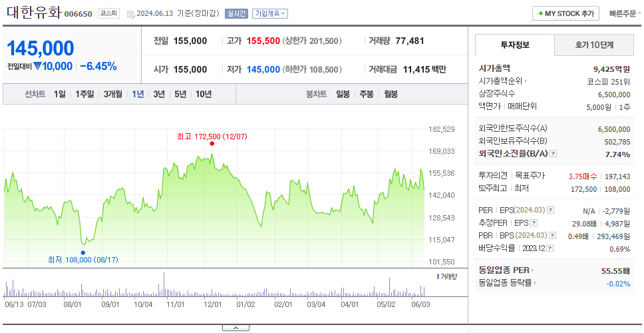
Task: Click the 목표주가 label
Action: pyautogui.click(x=530, y=176)
